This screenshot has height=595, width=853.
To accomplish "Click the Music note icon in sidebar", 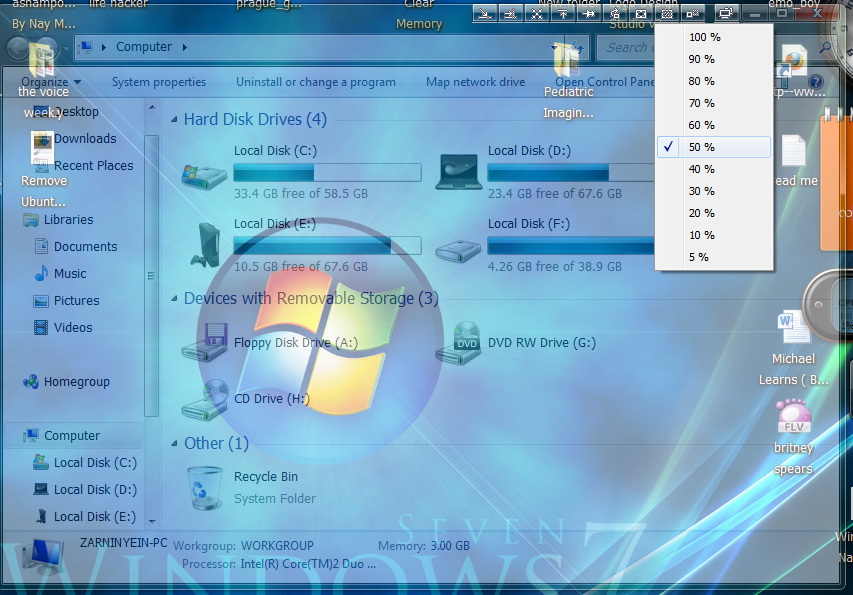I will point(41,273).
